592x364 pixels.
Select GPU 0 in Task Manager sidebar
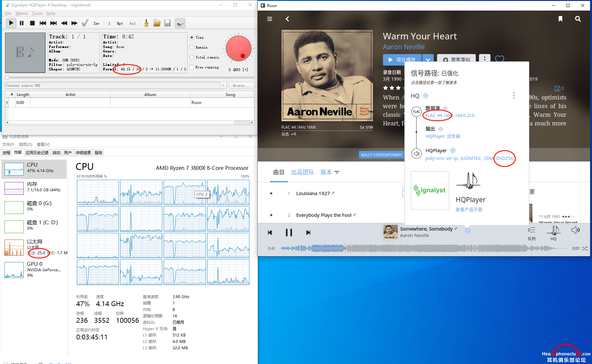34,269
